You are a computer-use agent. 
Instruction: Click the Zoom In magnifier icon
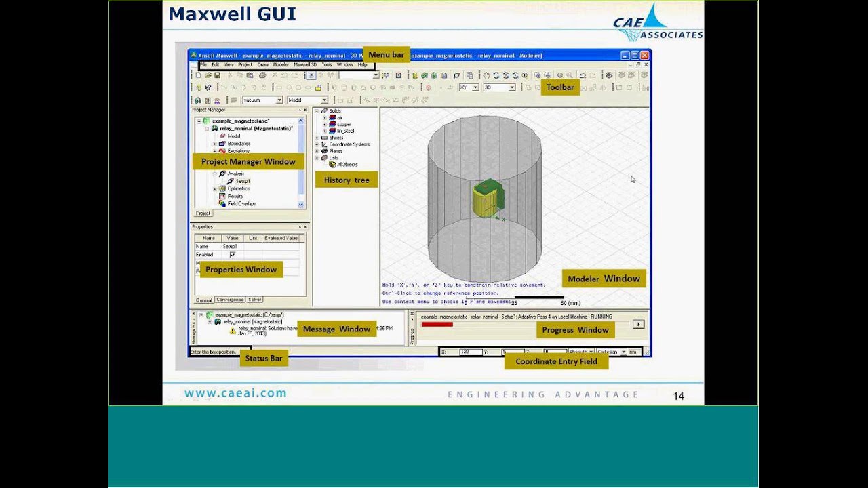click(537, 75)
